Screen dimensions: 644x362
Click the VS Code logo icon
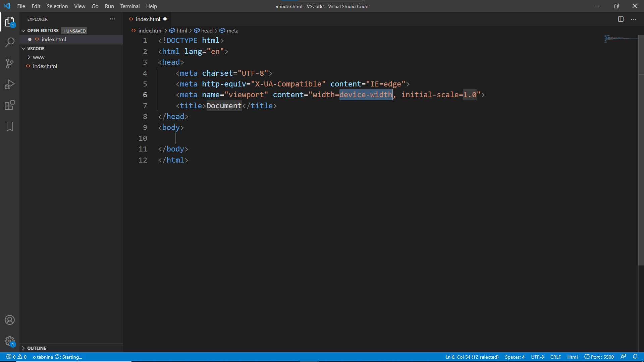pyautogui.click(x=7, y=6)
